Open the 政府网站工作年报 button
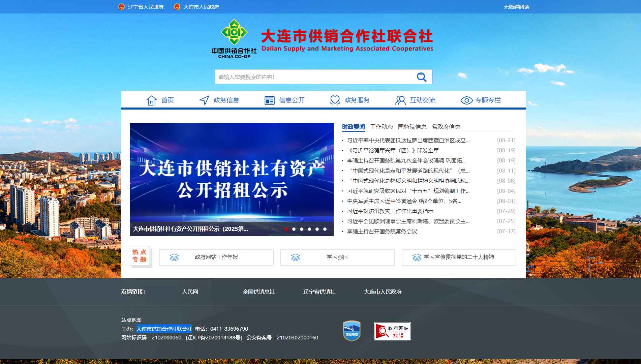Viewport: 641px width, 364px height. [216, 257]
